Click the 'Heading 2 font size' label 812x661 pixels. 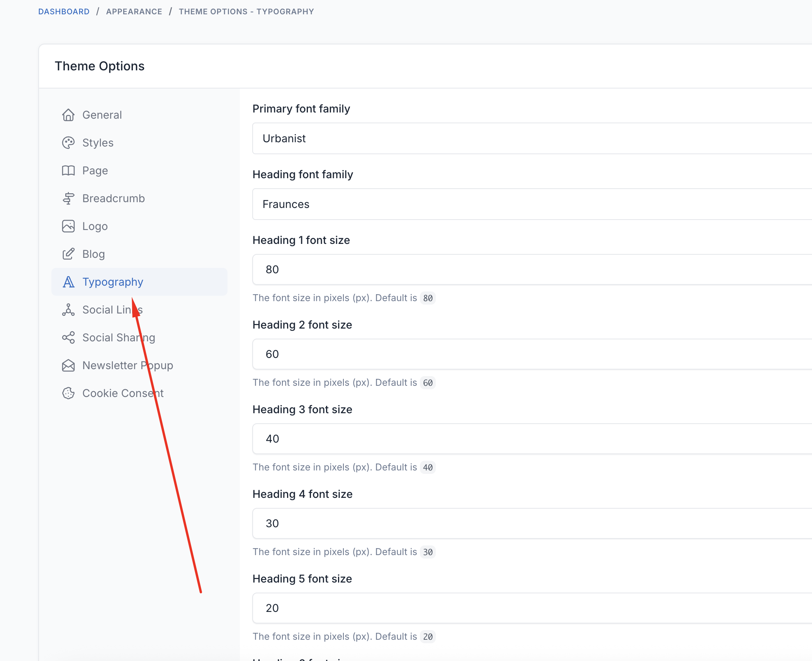coord(302,325)
